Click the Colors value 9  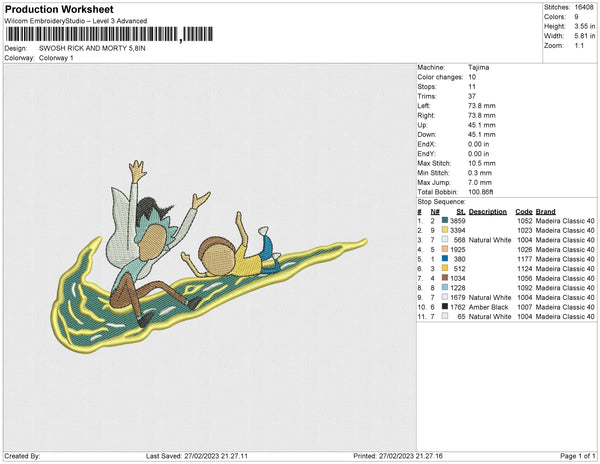coord(576,17)
